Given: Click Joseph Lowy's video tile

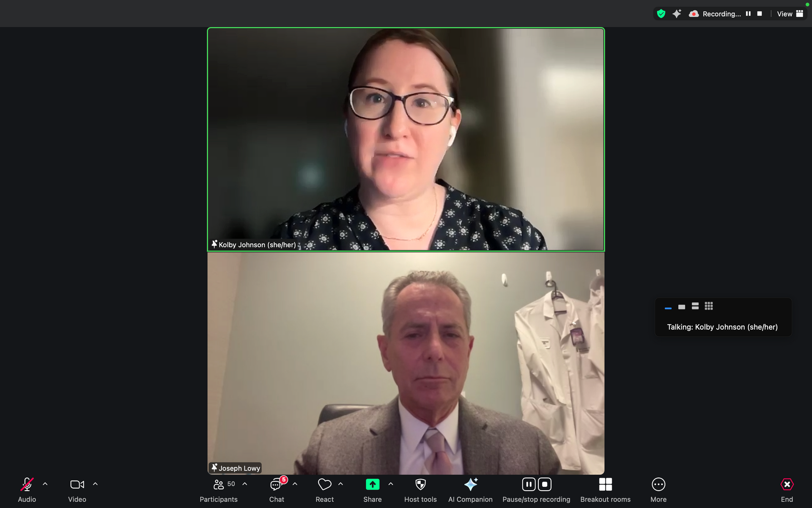Looking at the screenshot, I should coord(406,363).
